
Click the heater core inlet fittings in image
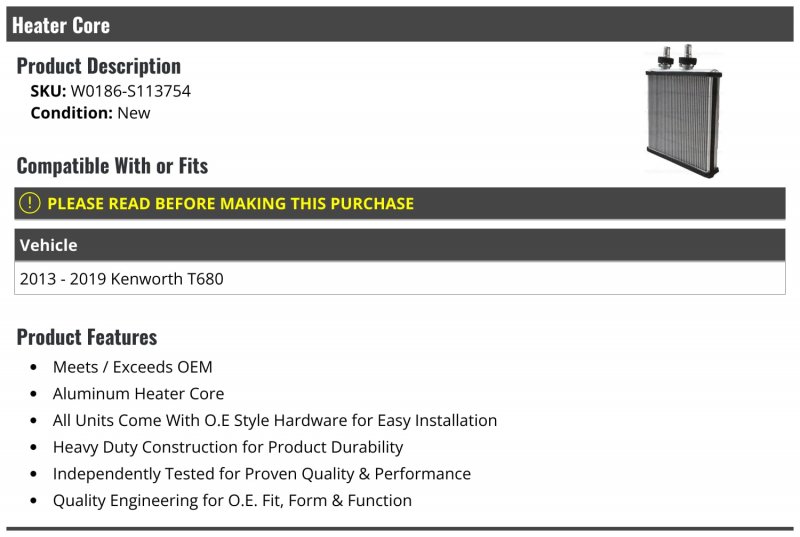tap(677, 57)
